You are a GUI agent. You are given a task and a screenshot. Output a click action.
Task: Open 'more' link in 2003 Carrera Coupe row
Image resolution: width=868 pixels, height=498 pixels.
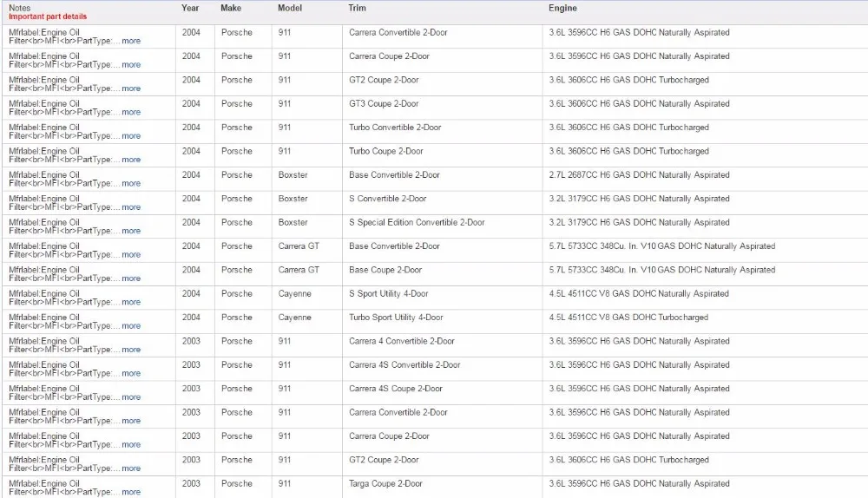(131, 445)
